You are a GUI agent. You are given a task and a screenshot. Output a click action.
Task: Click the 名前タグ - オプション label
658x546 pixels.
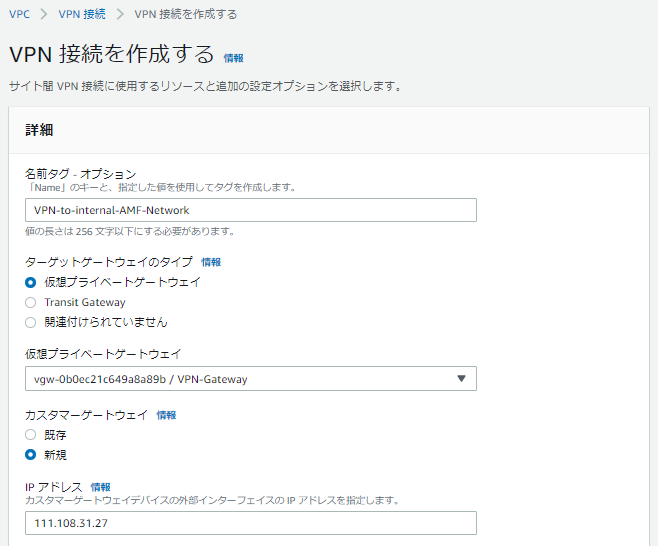(x=80, y=174)
